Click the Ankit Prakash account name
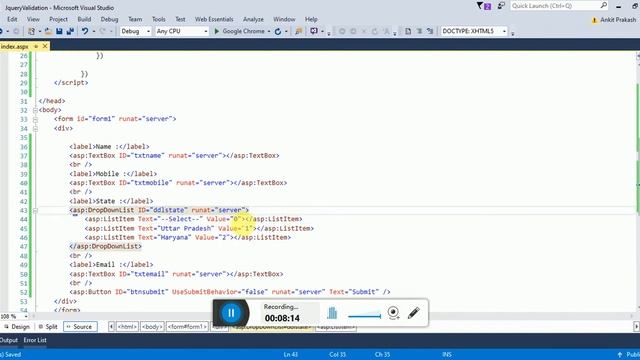The image size is (640, 360). click(618, 20)
